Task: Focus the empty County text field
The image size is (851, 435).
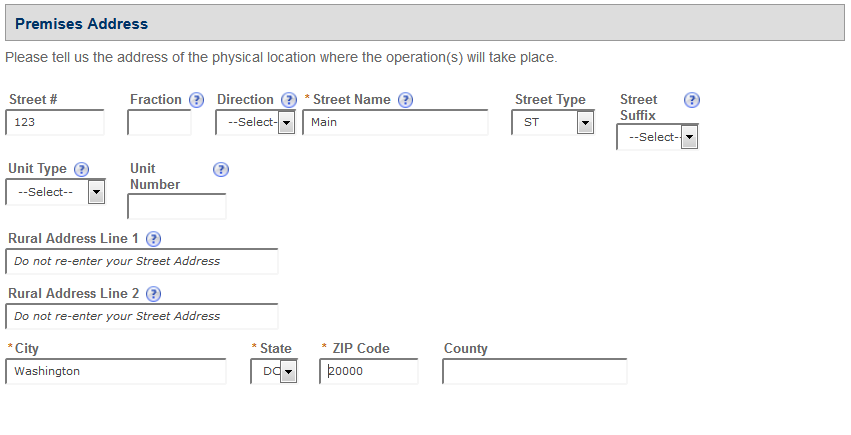Action: tap(534, 371)
